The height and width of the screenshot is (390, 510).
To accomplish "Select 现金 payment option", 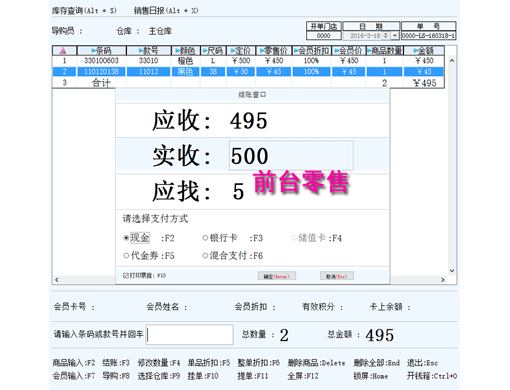I will (x=136, y=238).
